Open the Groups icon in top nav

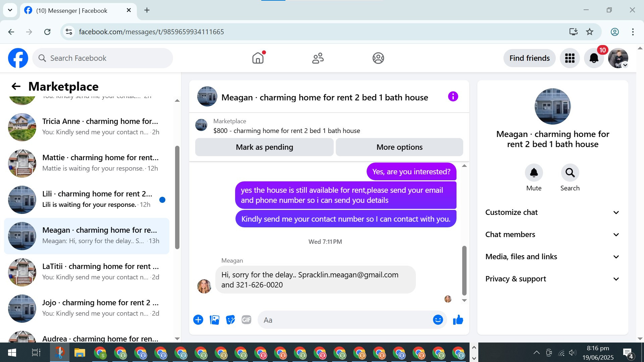378,58
